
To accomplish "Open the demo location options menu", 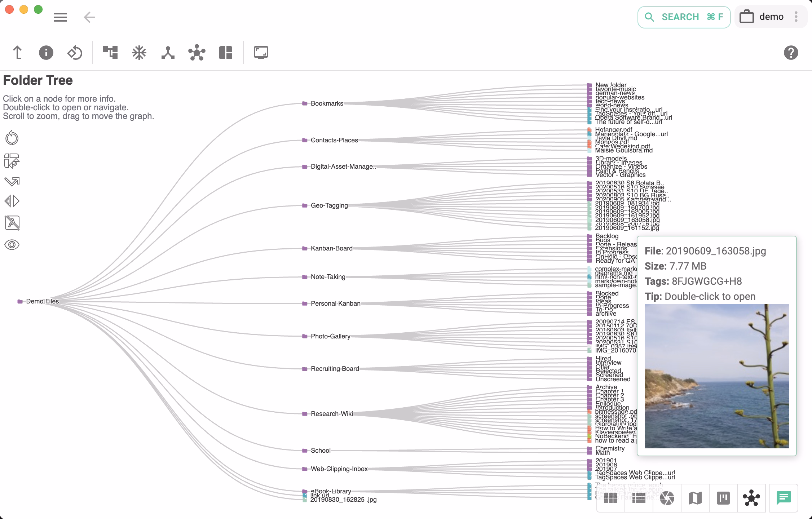I will (796, 17).
